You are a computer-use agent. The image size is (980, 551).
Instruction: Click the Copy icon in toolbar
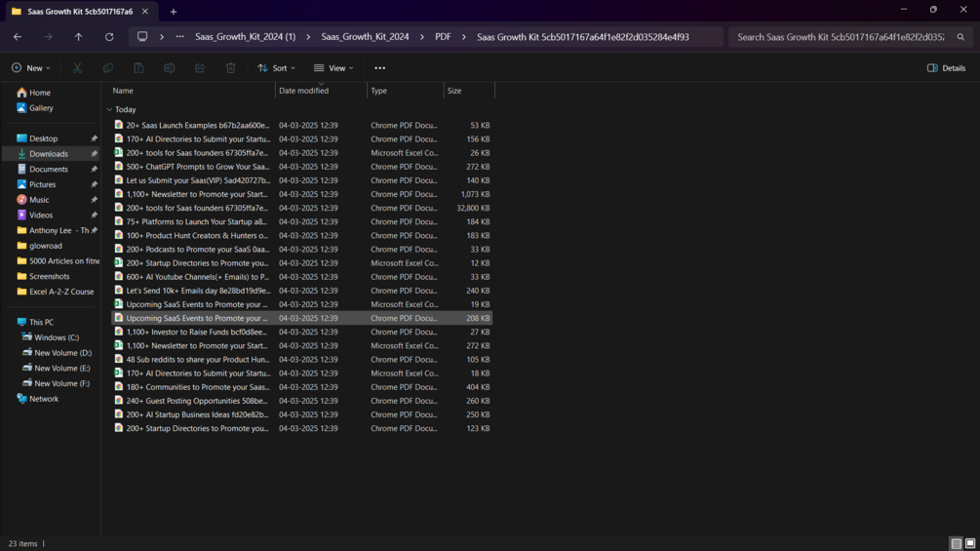click(x=108, y=68)
